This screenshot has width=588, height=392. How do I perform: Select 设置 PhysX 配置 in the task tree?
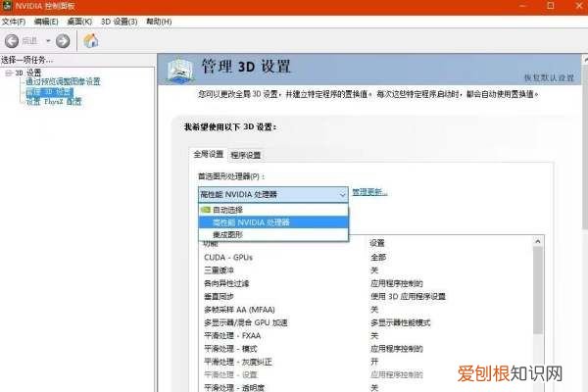pyautogui.click(x=54, y=101)
